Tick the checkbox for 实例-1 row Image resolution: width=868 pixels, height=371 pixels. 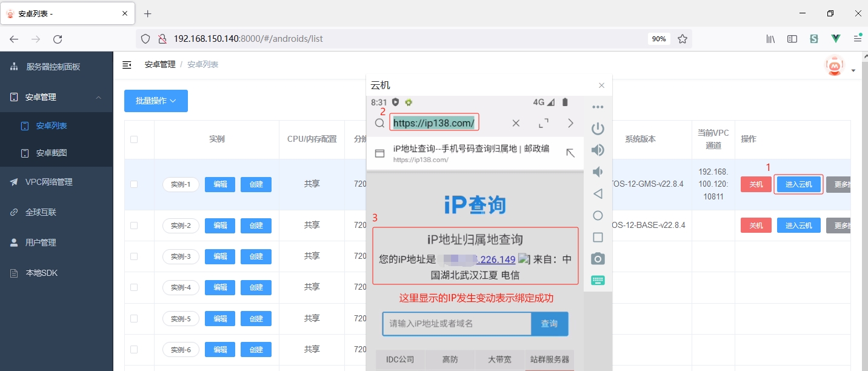(x=134, y=184)
